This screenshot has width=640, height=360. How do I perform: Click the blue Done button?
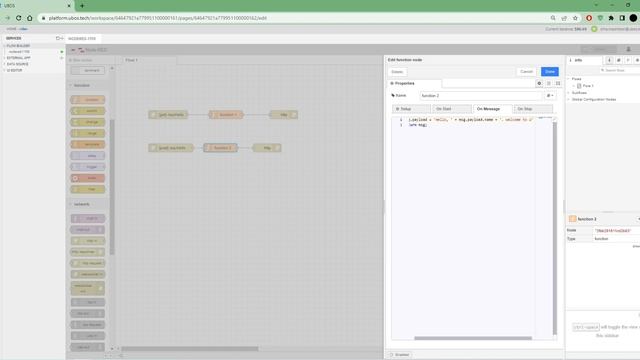click(549, 71)
